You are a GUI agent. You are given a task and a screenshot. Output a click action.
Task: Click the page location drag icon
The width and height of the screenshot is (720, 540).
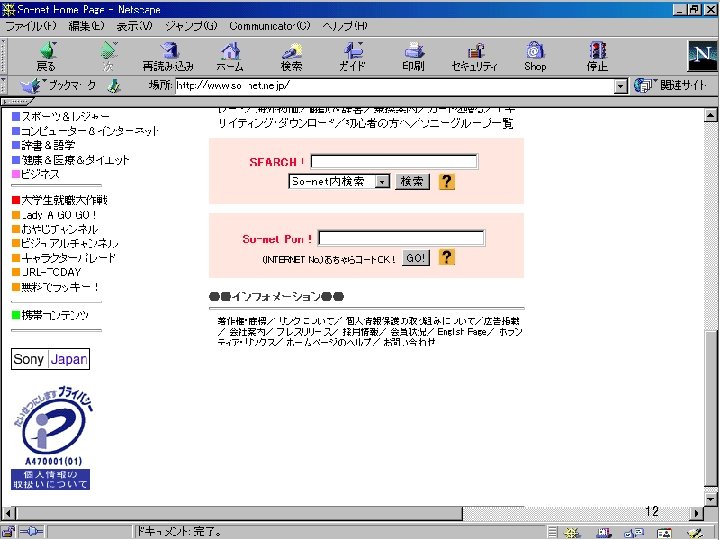(x=114, y=85)
